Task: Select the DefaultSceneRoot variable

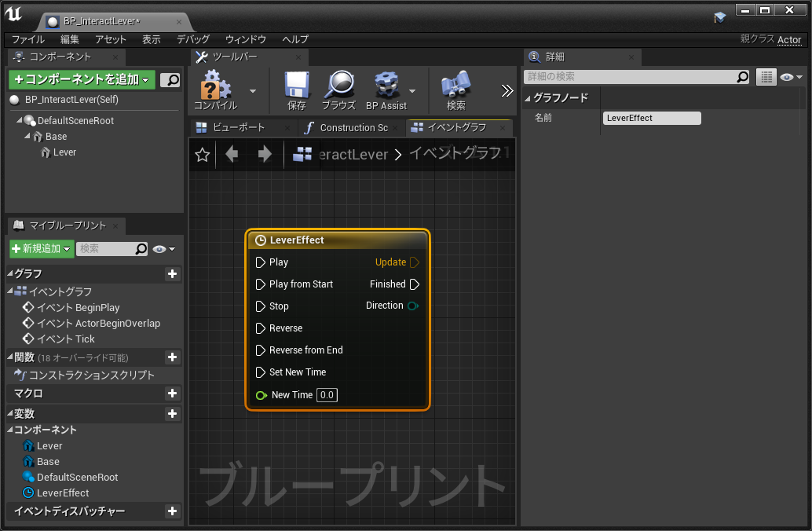Action: [77, 477]
